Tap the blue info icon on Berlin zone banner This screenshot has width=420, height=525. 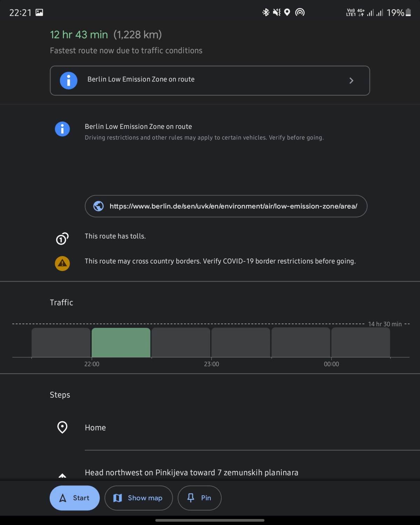[69, 80]
